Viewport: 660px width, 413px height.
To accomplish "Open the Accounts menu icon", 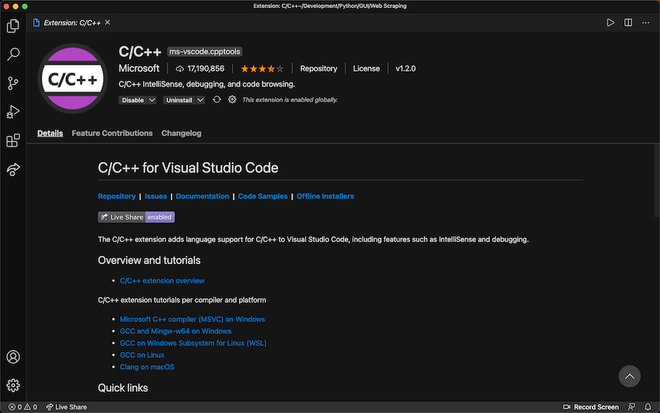I will pyautogui.click(x=13, y=356).
